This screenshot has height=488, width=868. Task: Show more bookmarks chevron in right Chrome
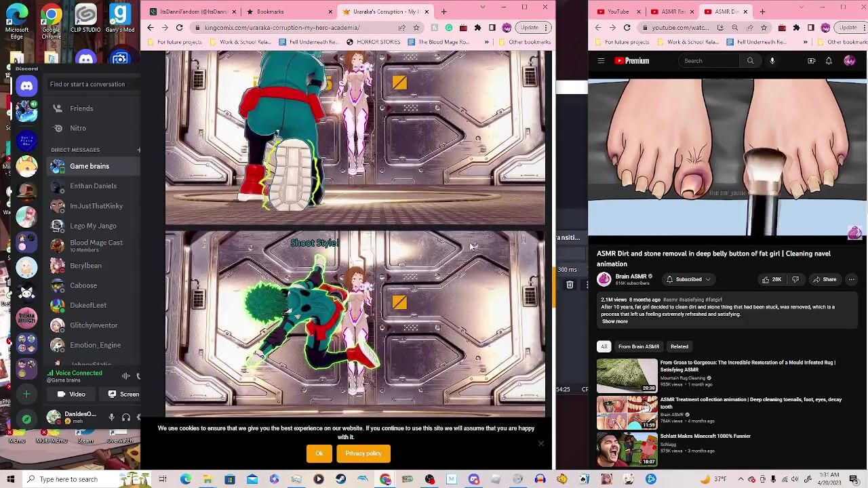click(807, 42)
